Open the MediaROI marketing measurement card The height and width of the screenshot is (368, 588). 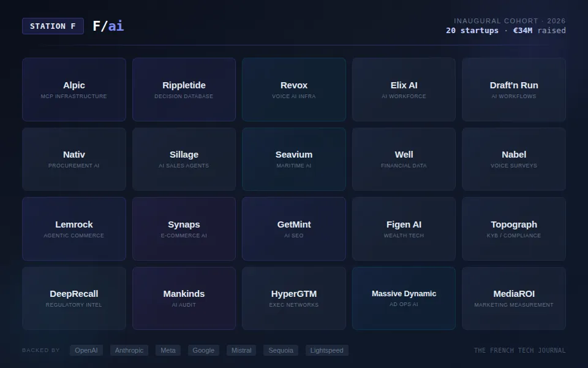click(514, 298)
